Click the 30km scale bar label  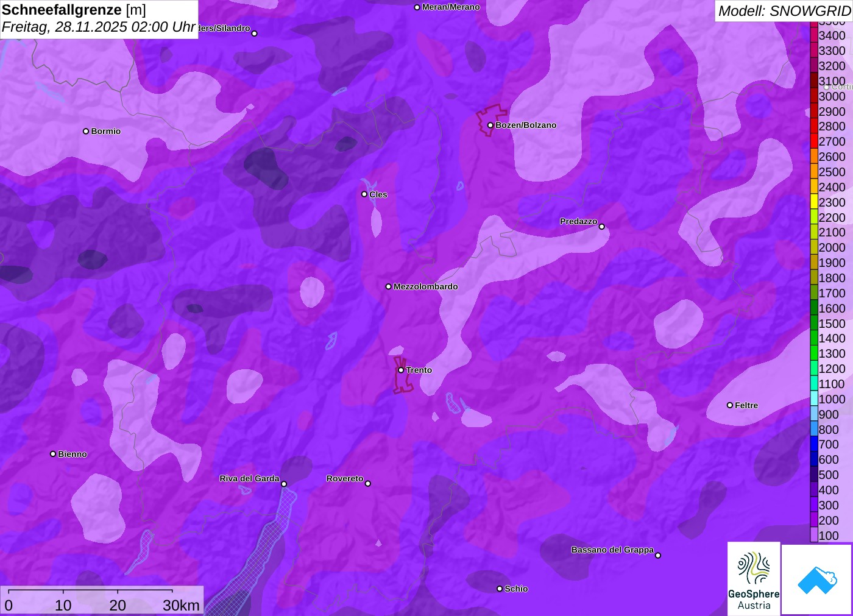tap(182, 605)
